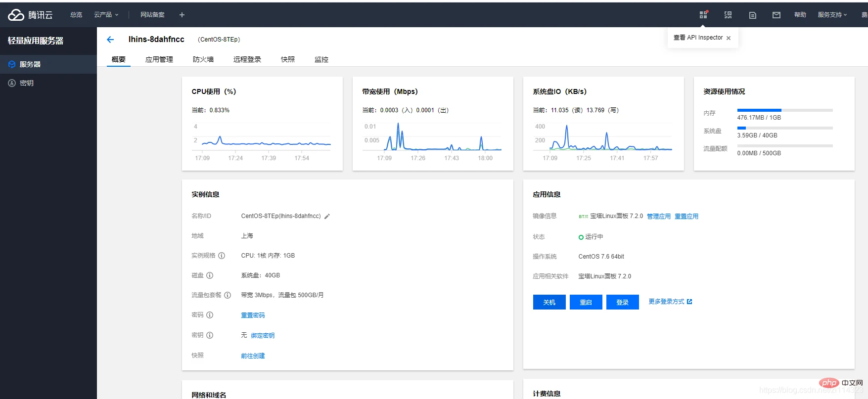Switch to the 应用管理 tab
Image resolution: width=868 pixels, height=399 pixels.
point(159,59)
